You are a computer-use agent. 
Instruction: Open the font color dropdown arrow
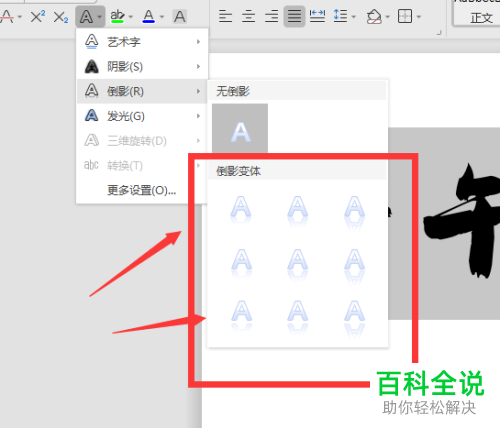tap(162, 17)
